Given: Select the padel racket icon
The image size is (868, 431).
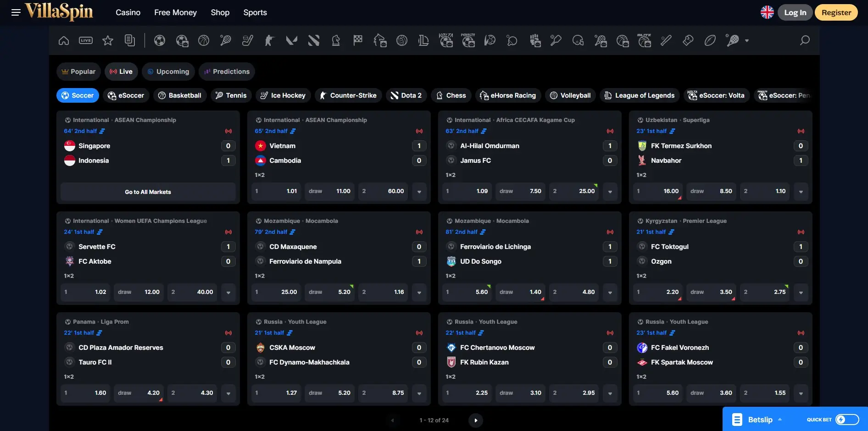Looking at the screenshot, I should [x=732, y=40].
